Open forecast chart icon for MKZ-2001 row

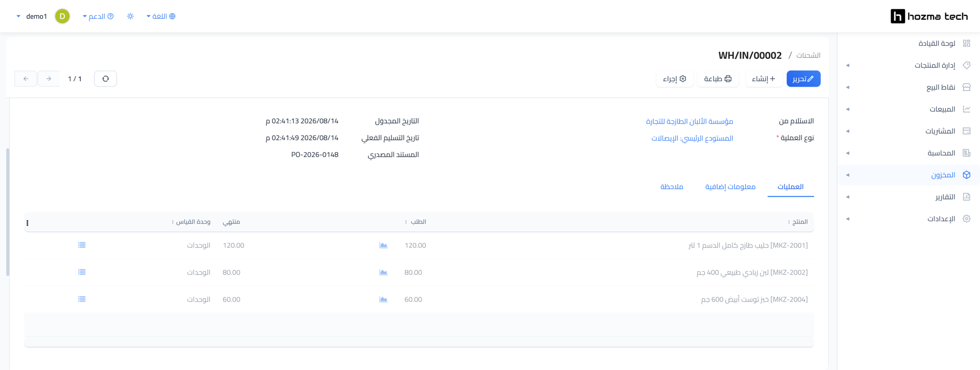(383, 245)
